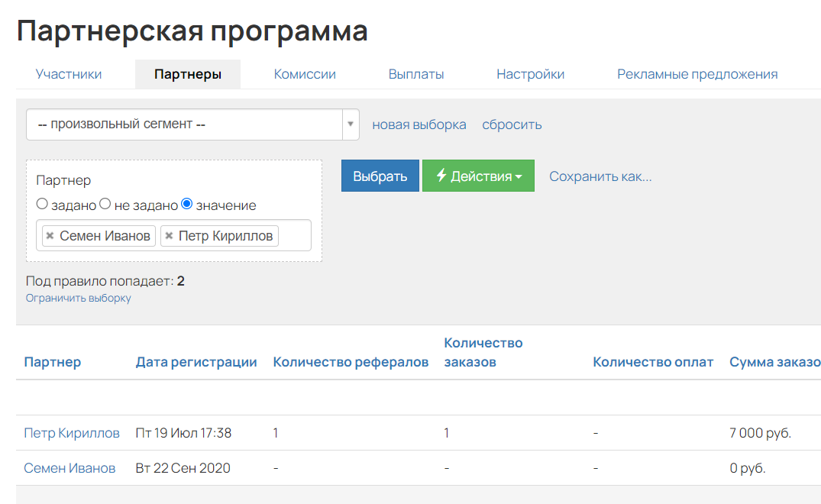Go to the Выплаты tab
This screenshot has height=504, width=821.
[x=416, y=74]
